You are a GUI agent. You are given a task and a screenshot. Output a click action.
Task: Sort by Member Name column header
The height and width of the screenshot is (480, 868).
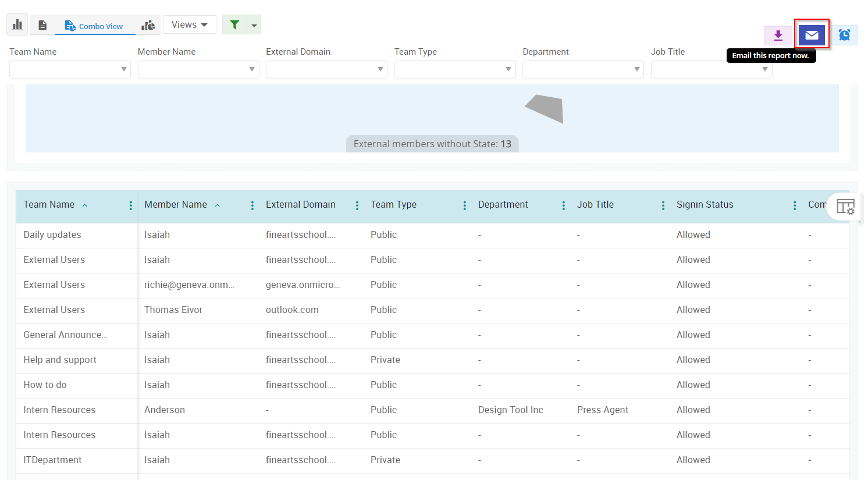(x=176, y=205)
